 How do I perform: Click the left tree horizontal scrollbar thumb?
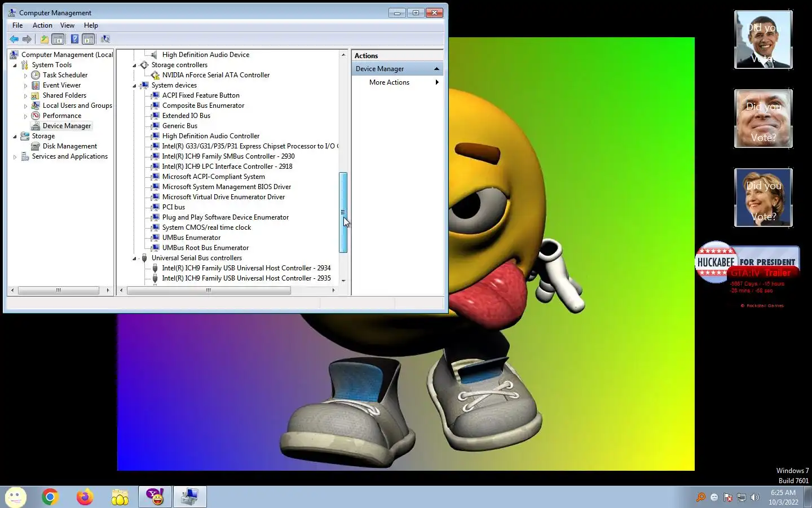(59, 290)
